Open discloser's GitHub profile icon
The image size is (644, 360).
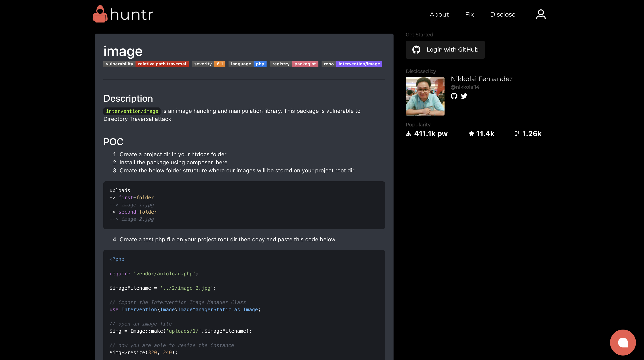coord(454,96)
